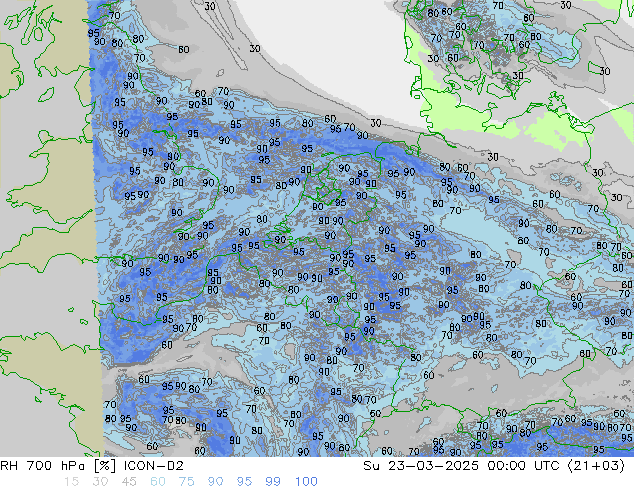The height and width of the screenshot is (490, 634).
Task: Click the "RH" parameter label
Action: click(12, 466)
